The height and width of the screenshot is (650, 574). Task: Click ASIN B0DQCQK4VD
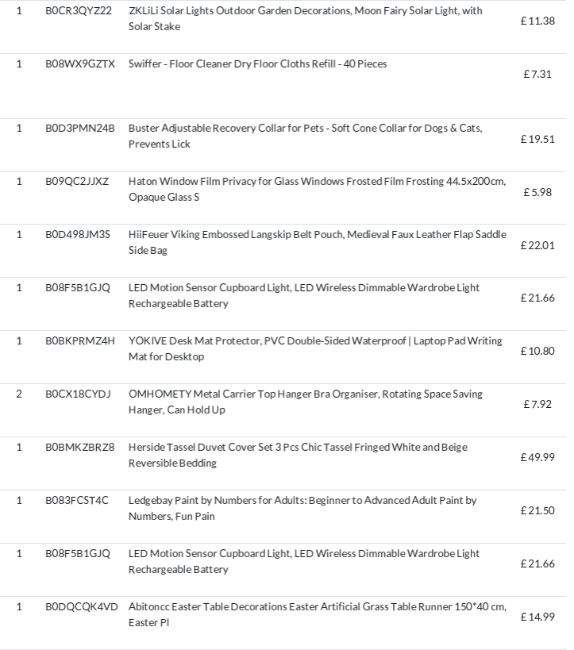(81, 606)
